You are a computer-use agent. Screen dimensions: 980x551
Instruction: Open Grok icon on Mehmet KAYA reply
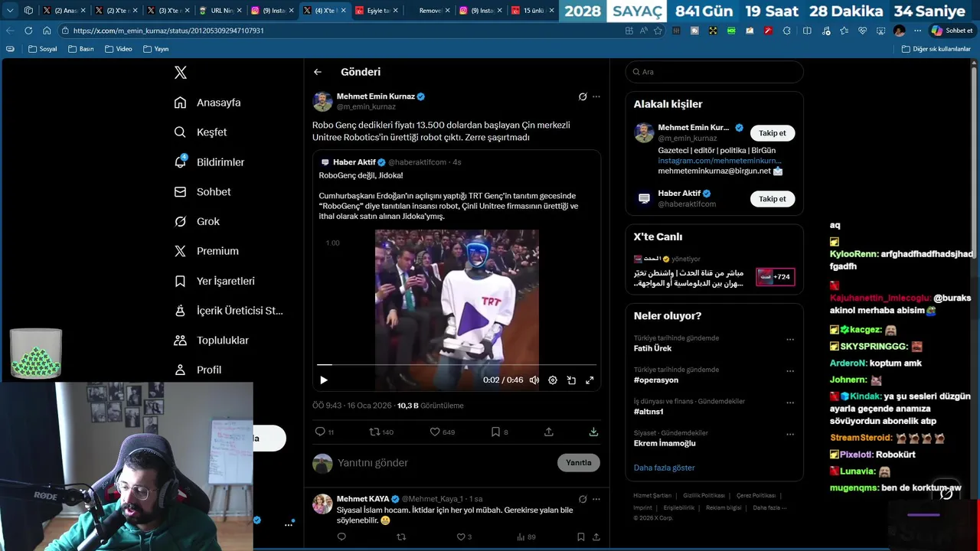click(583, 499)
